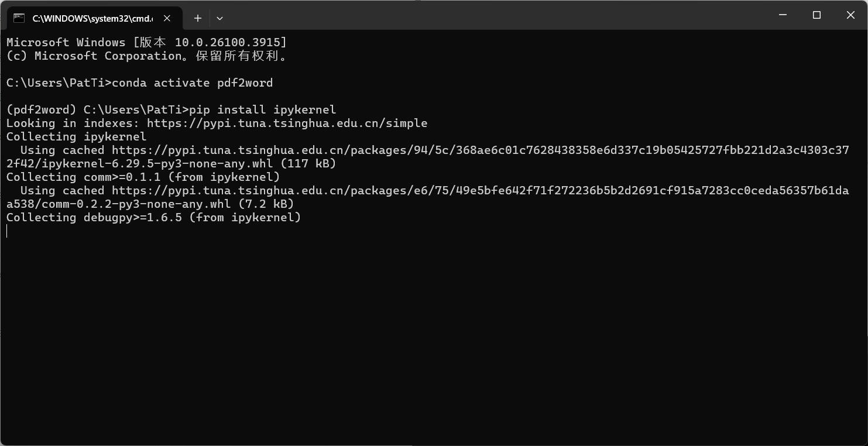868x446 pixels.
Task: Click the empty title bar drag area
Action: 498,15
